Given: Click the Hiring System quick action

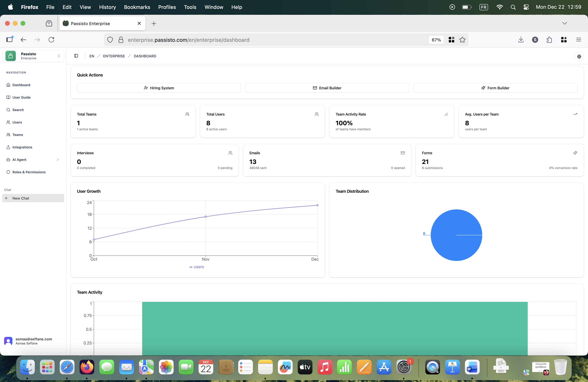Looking at the screenshot, I should click(159, 88).
